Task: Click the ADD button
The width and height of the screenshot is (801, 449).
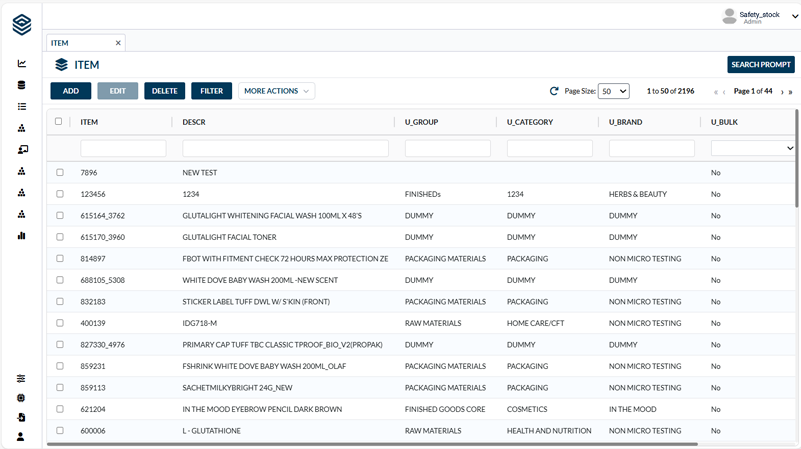Action: 70,91
